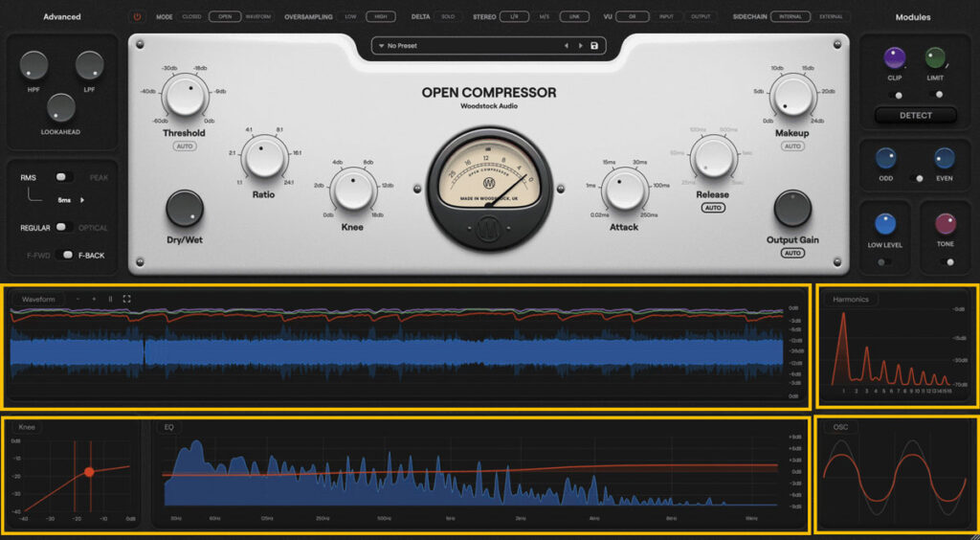Click the Threshold knob
Screen dimensions: 980x540
coord(185,97)
